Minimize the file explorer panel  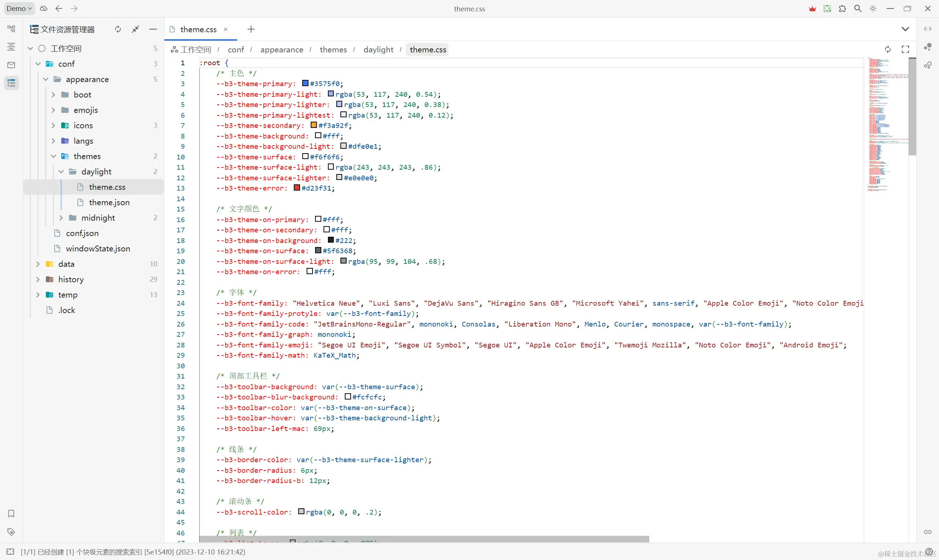click(x=153, y=29)
